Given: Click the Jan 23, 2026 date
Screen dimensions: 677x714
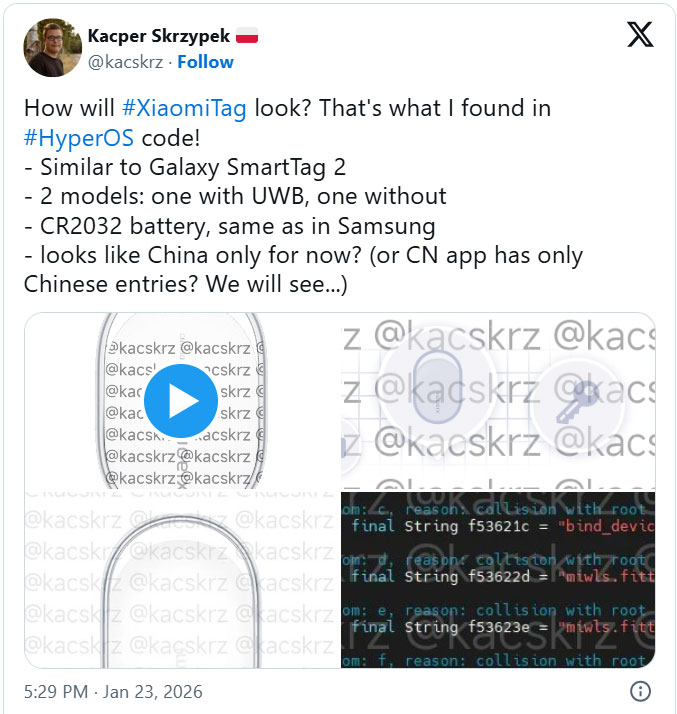Looking at the screenshot, I should click(x=153, y=691).
